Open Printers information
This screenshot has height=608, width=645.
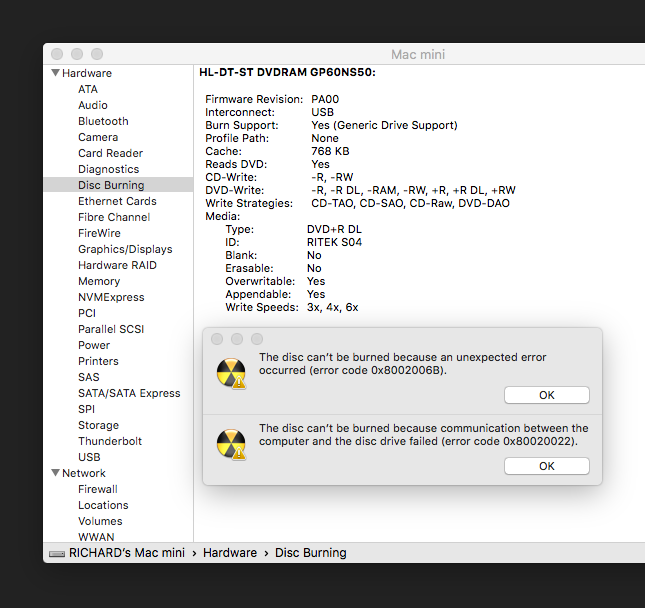tap(98, 361)
